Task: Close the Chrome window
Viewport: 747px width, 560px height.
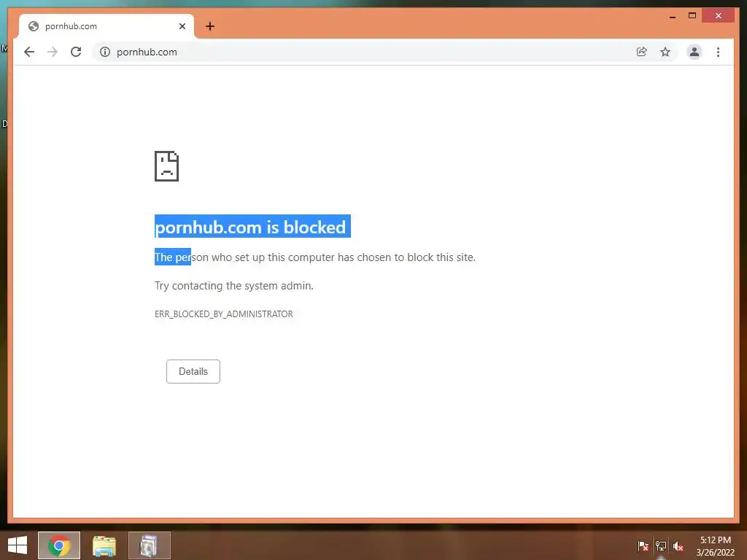Action: (719, 16)
